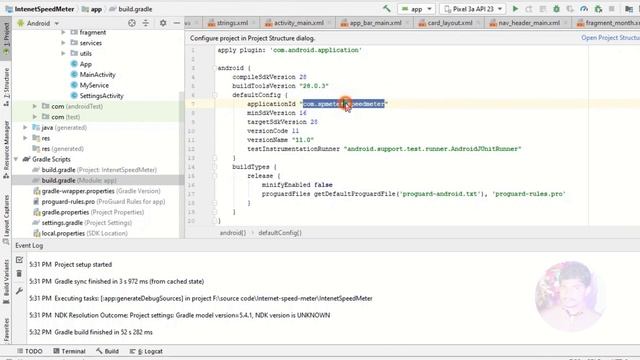
Task: Open MainActivity in project tree
Action: click(93, 74)
